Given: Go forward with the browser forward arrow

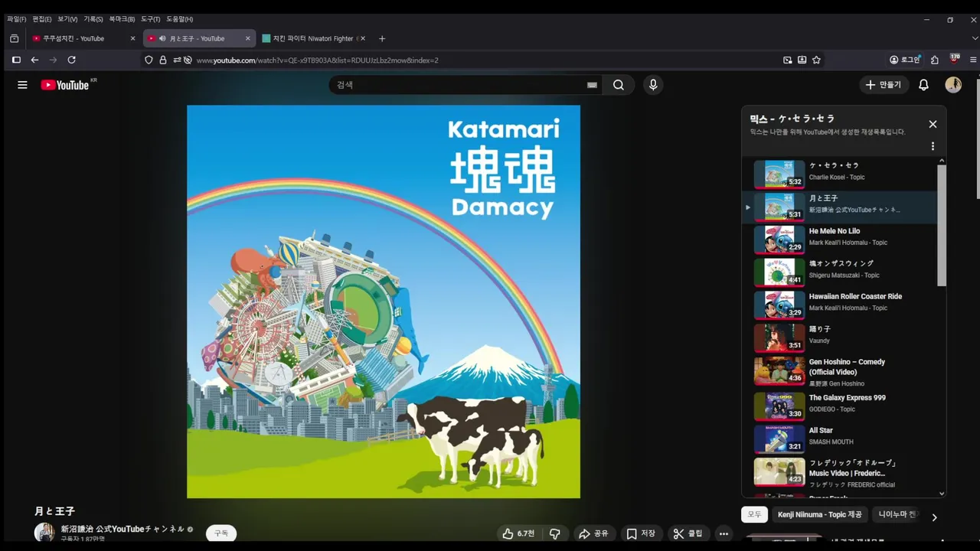Looking at the screenshot, I should [x=53, y=60].
